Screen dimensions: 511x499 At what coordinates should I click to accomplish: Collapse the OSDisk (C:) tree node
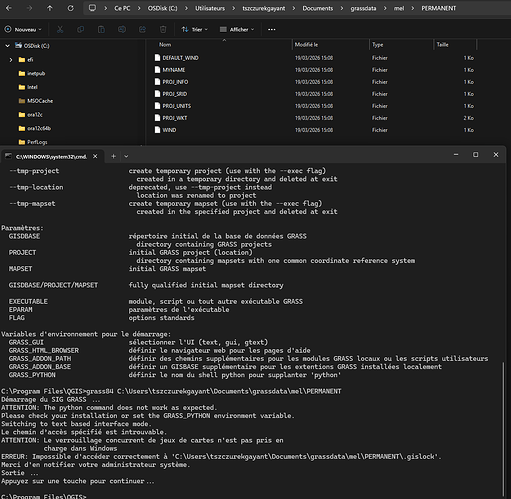tap(7, 46)
